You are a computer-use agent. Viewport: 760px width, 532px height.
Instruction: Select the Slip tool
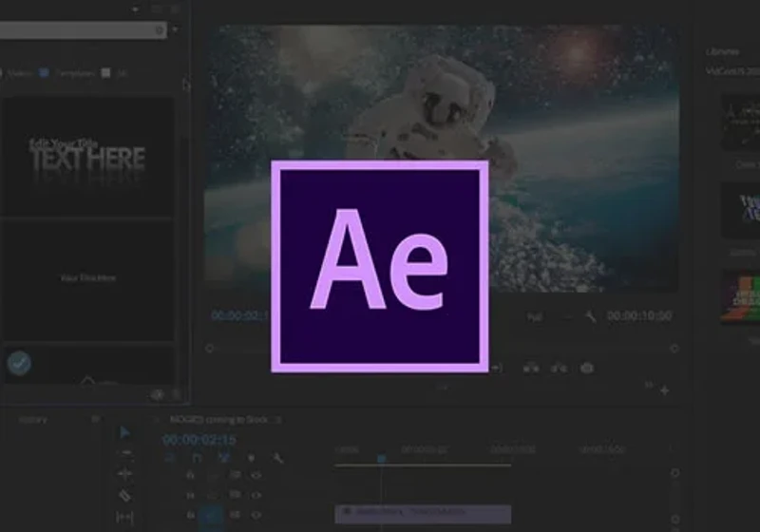point(124,517)
